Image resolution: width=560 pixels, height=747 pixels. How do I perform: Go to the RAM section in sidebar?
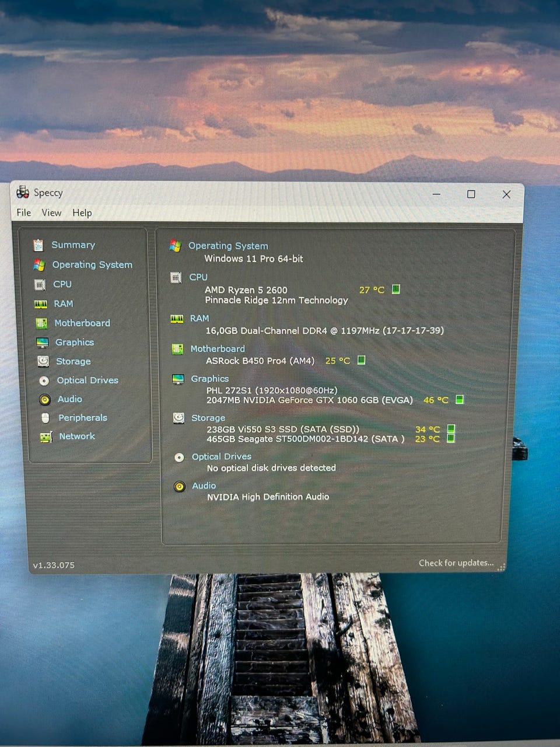[x=64, y=303]
